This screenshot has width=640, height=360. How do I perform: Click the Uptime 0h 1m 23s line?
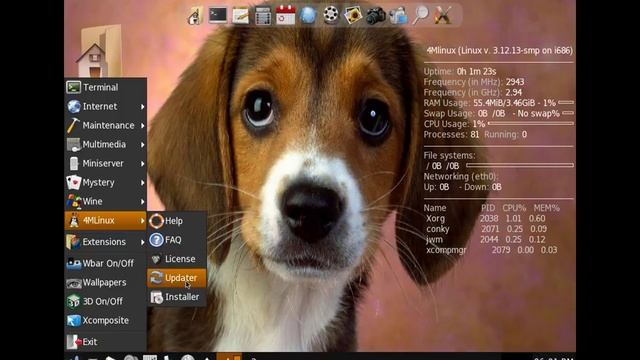[460, 71]
